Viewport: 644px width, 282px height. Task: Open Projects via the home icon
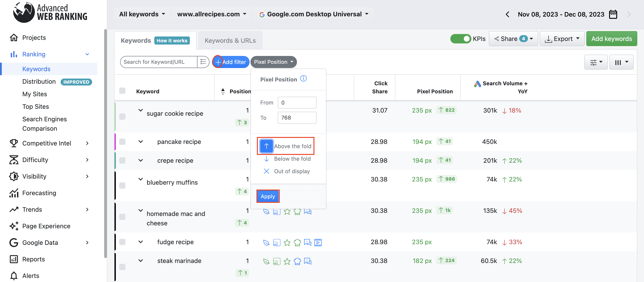14,38
